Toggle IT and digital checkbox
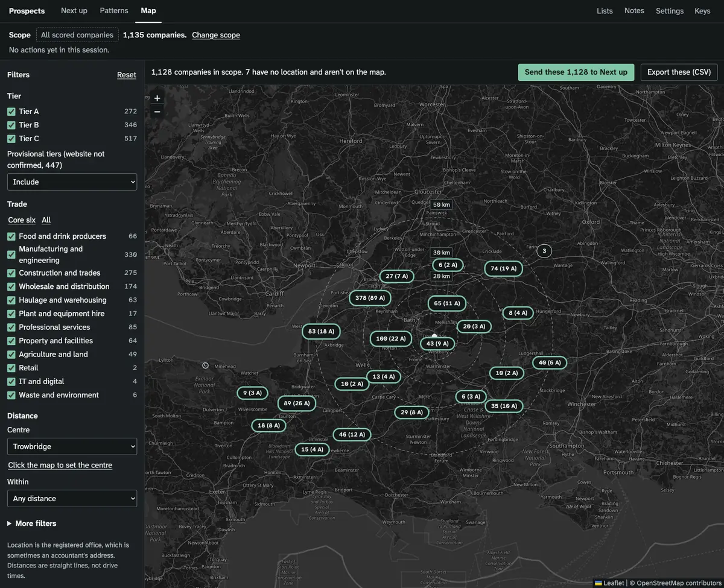The width and height of the screenshot is (724, 588). 11,382
